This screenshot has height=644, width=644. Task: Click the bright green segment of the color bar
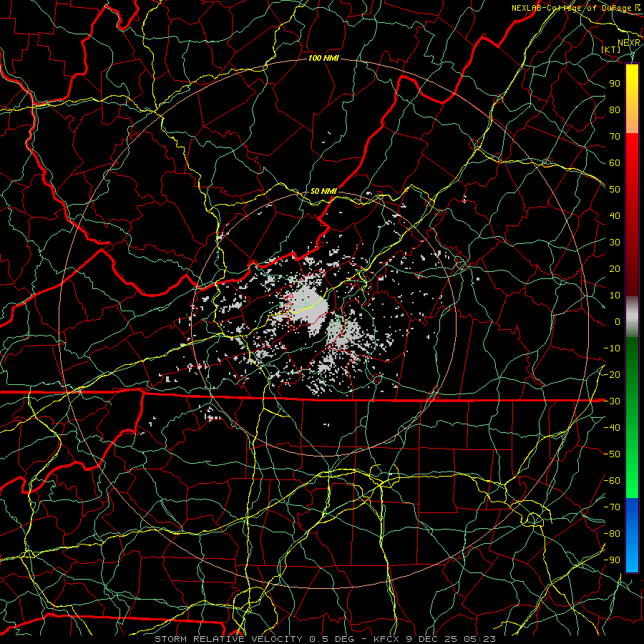[x=632, y=418]
